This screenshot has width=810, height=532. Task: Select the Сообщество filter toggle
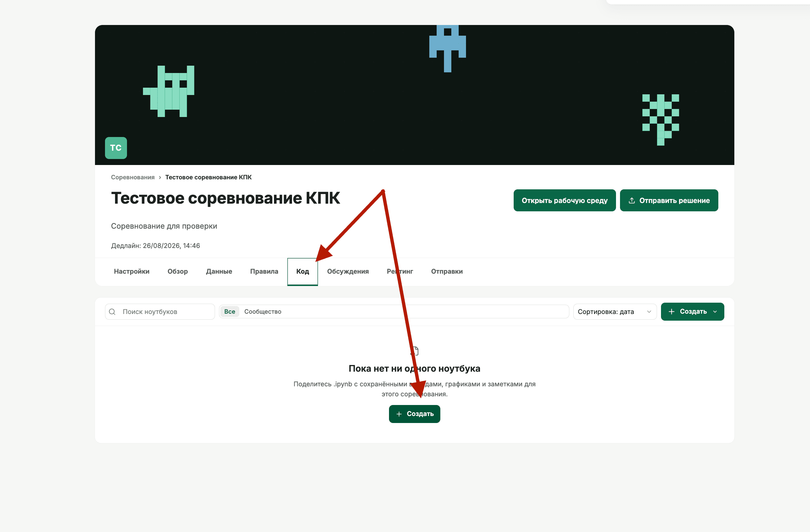tap(263, 311)
